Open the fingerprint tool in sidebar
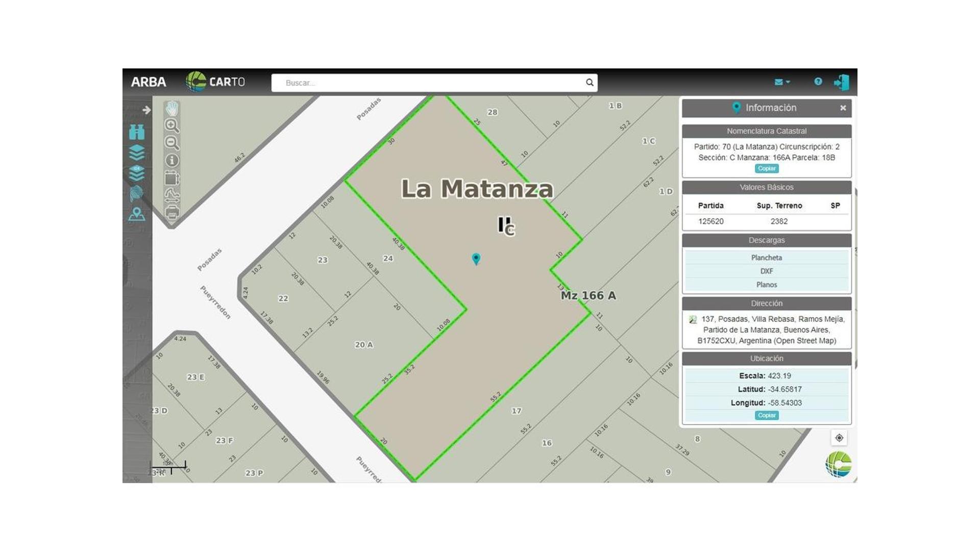The image size is (980, 551). 137,193
